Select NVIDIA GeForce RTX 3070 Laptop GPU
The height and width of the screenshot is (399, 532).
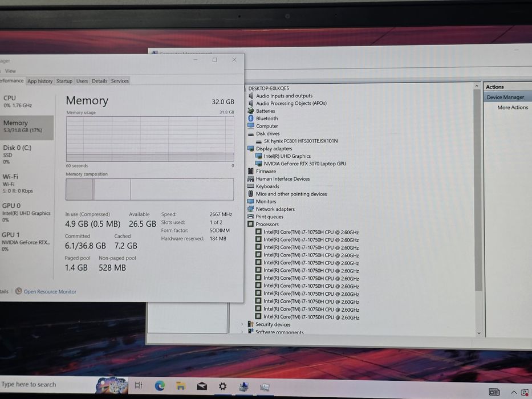click(x=305, y=164)
